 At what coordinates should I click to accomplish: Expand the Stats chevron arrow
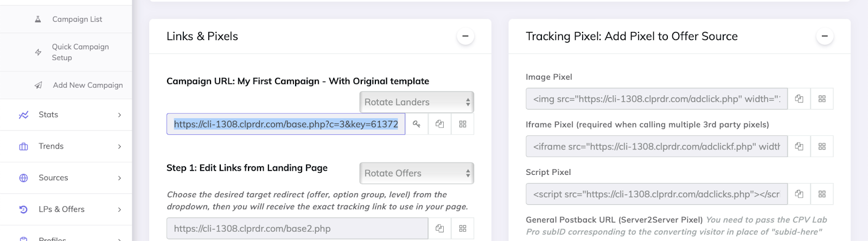point(119,115)
